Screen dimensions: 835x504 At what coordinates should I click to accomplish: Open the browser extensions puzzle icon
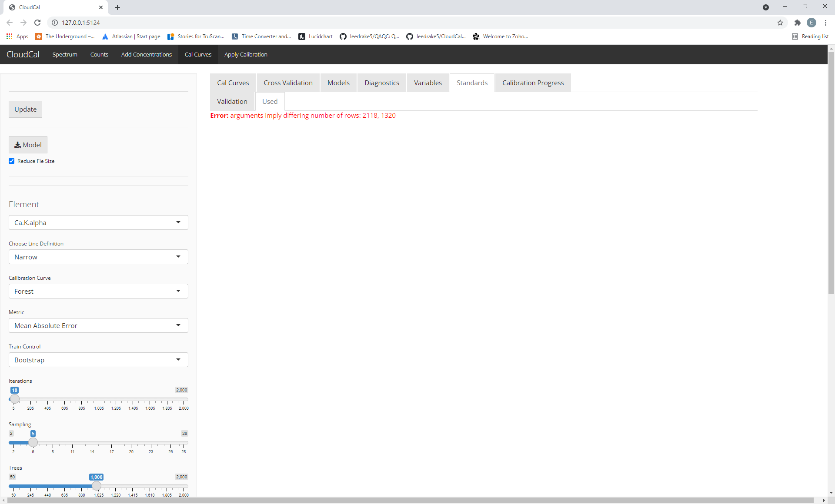[x=797, y=23]
